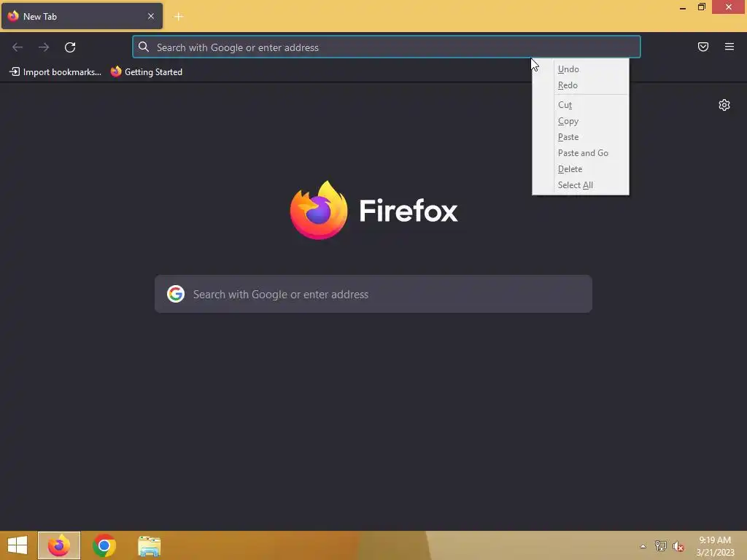The width and height of the screenshot is (747, 560).
Task: Open the Save to Pocket icon
Action: (703, 47)
